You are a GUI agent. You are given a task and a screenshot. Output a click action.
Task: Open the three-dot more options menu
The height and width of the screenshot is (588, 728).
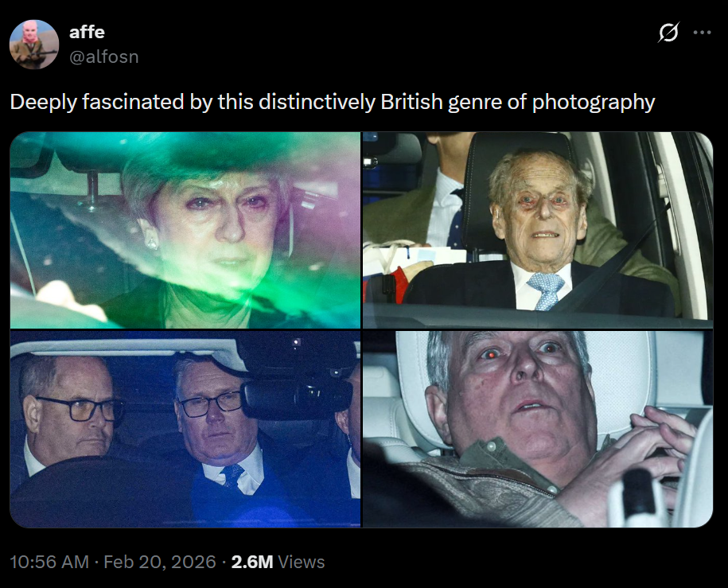pos(702,32)
